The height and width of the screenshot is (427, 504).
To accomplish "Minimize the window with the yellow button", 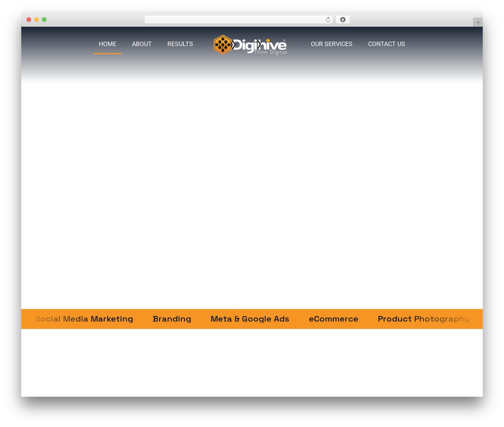I will (x=37, y=20).
